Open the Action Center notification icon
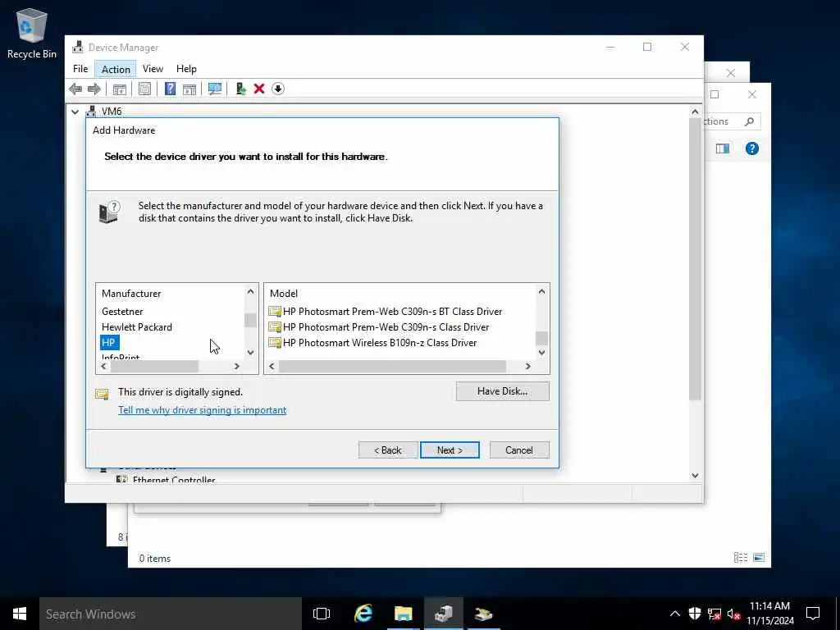840x630 pixels. (x=813, y=614)
